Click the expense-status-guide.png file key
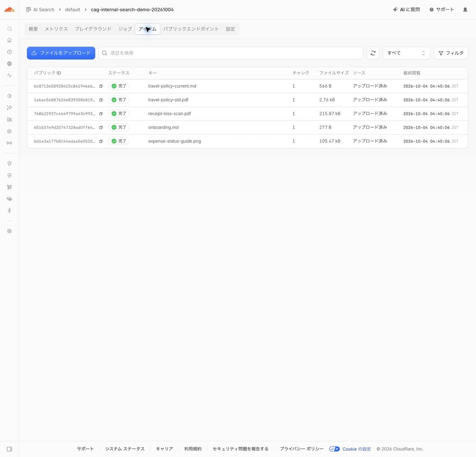Image resolution: width=476 pixels, height=457 pixels. coord(175,141)
